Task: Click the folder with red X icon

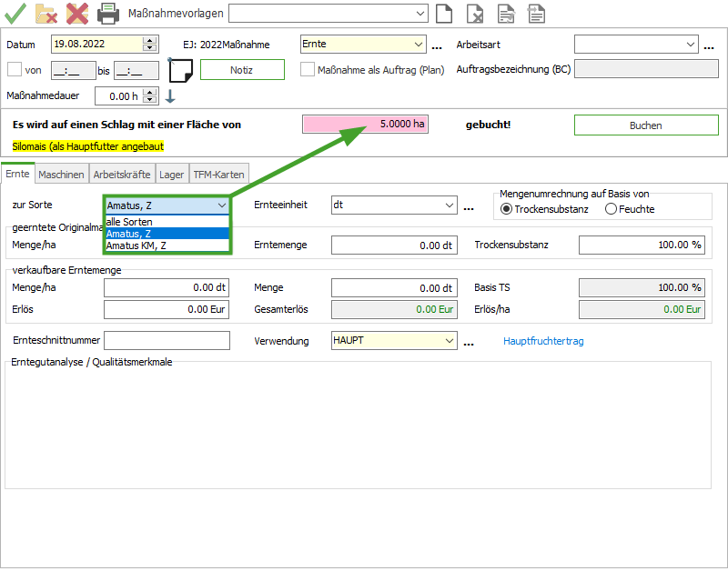Action: [x=46, y=13]
